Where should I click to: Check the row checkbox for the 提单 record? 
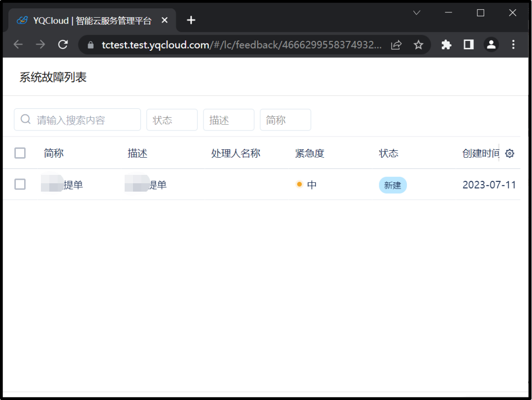point(20,185)
